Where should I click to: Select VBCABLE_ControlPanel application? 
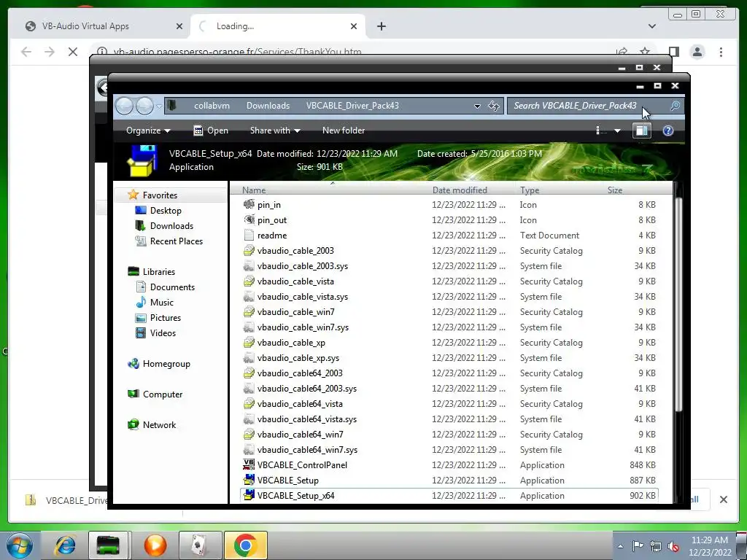pyautogui.click(x=302, y=464)
